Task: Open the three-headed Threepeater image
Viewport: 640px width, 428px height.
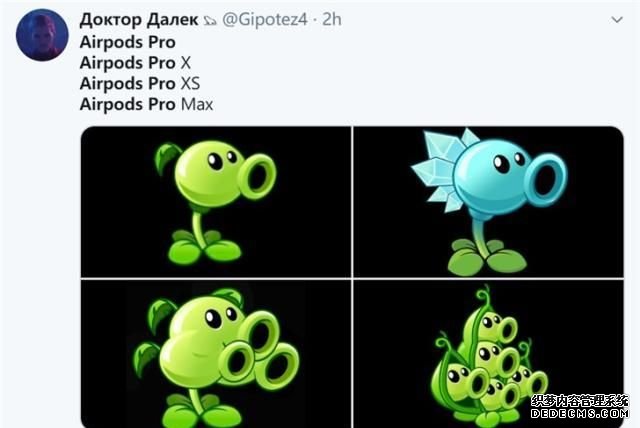Action: point(216,354)
